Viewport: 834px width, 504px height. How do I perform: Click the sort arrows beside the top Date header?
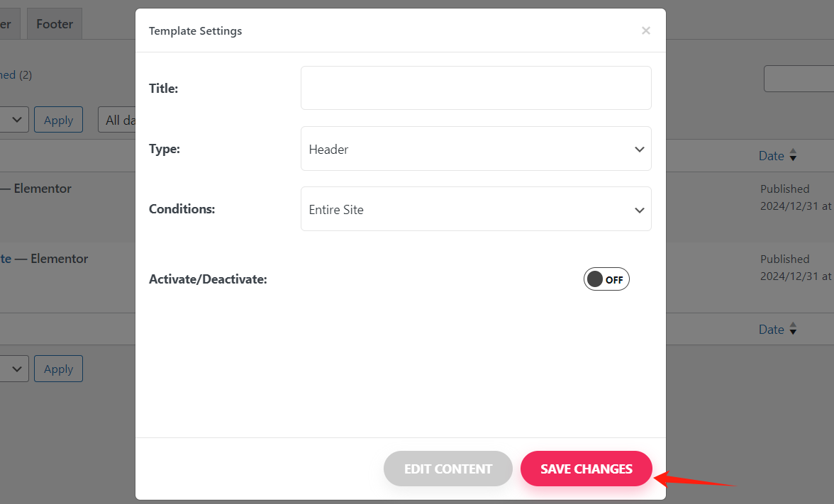tap(793, 156)
